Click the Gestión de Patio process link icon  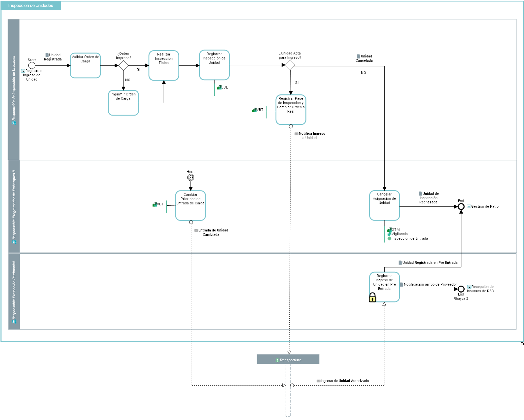tap(469, 207)
